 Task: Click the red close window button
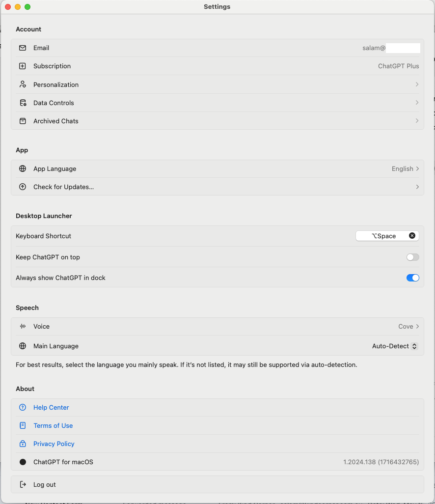tap(8, 7)
